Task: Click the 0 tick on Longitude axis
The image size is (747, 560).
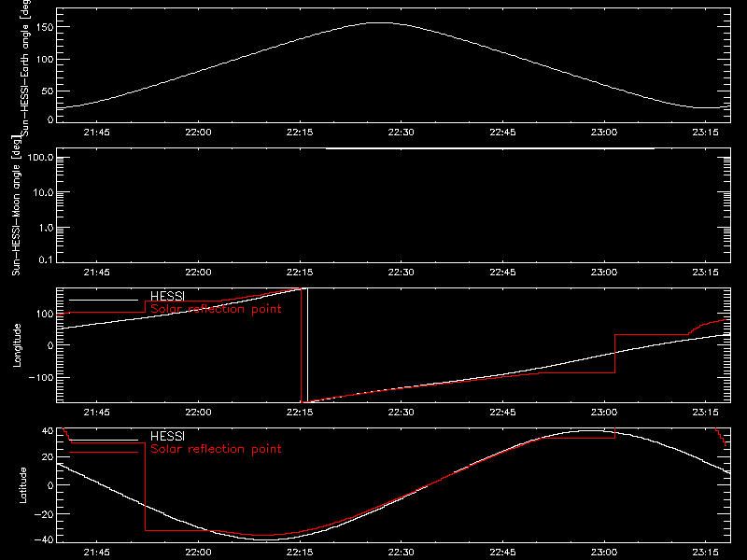Action: pyautogui.click(x=50, y=345)
